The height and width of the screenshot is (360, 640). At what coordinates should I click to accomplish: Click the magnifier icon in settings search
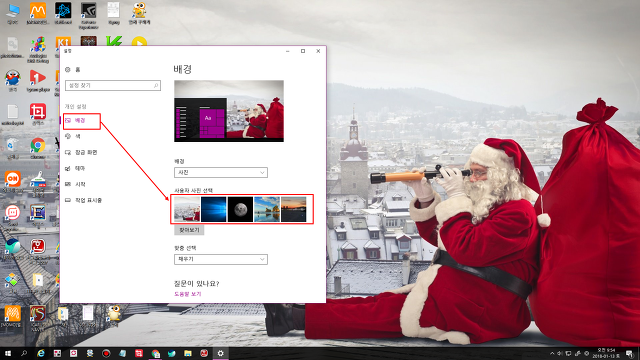coord(156,85)
